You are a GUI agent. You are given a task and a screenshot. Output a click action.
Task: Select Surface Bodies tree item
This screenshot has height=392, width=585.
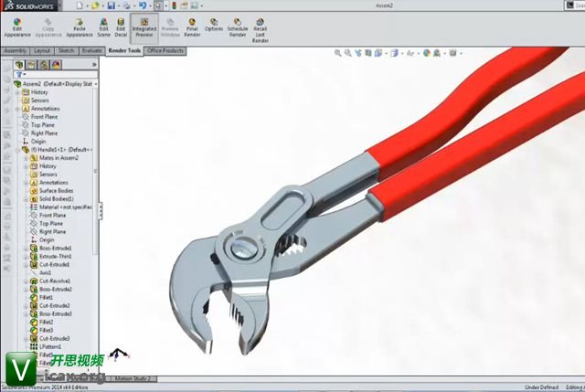pos(52,191)
